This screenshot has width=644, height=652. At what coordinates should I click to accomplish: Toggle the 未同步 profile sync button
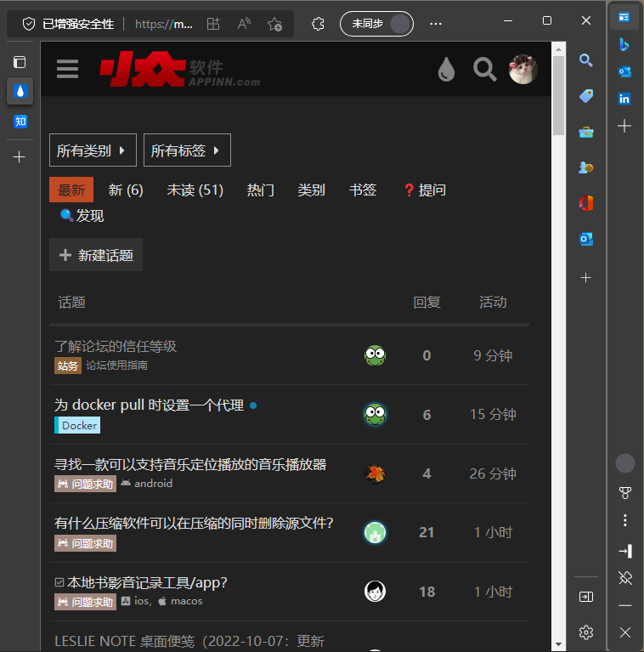point(376,24)
